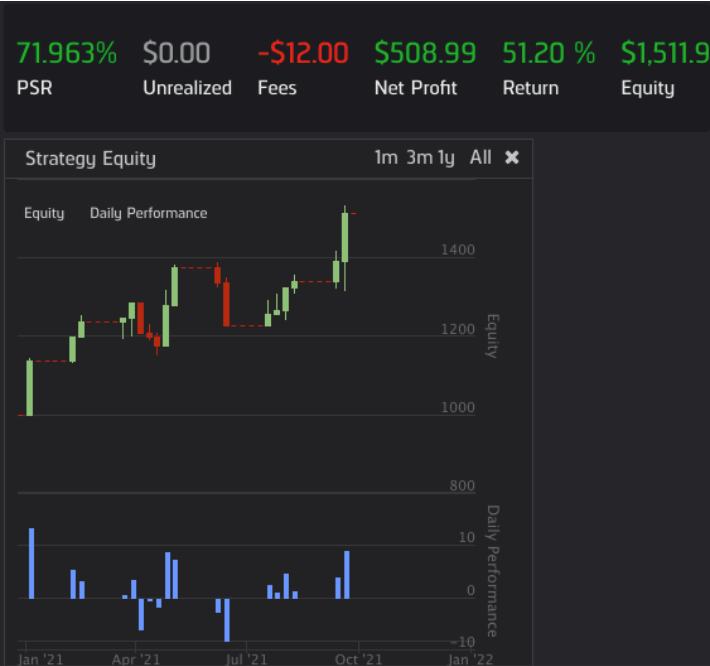The image size is (710, 666).
Task: Click the first green candlestick at Jan '21
Action: click(x=30, y=387)
